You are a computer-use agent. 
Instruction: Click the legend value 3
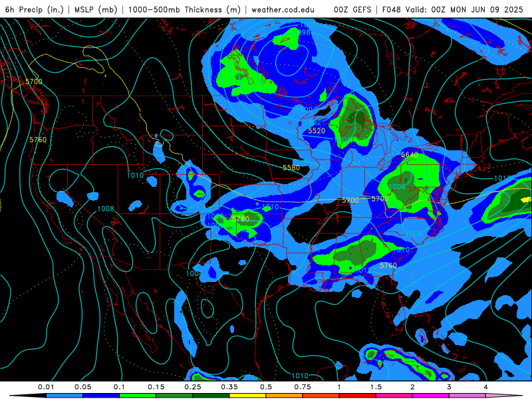click(450, 387)
